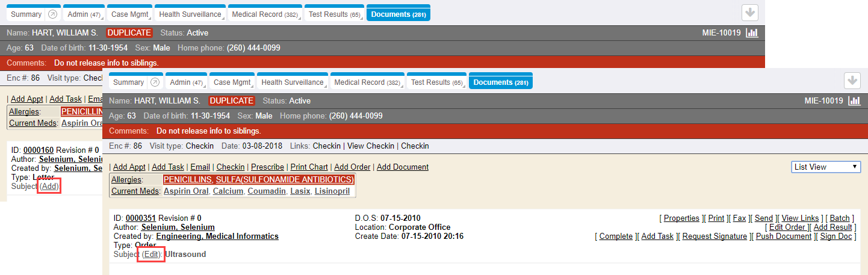Click the Push Document link
Viewport: 868px width, 275px height.
tap(784, 236)
